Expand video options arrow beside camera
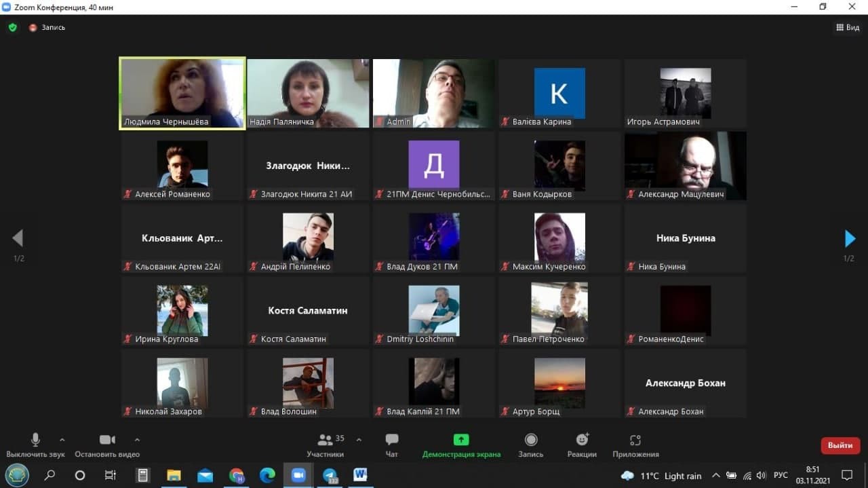 pyautogui.click(x=137, y=439)
